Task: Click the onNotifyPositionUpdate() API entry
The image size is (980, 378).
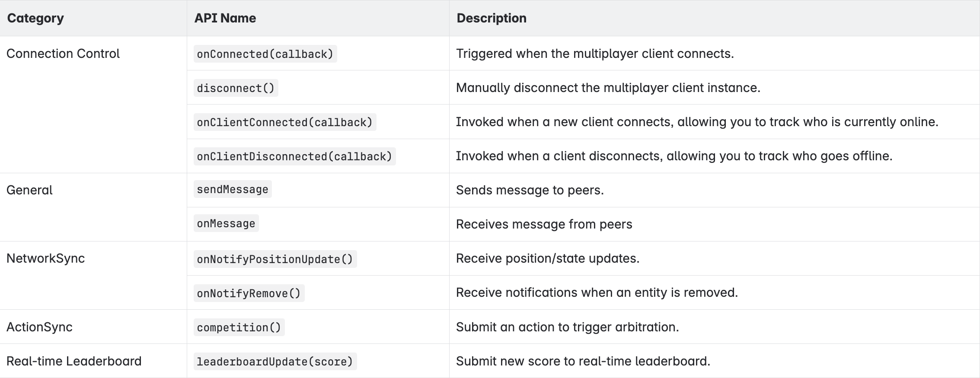Action: (275, 259)
